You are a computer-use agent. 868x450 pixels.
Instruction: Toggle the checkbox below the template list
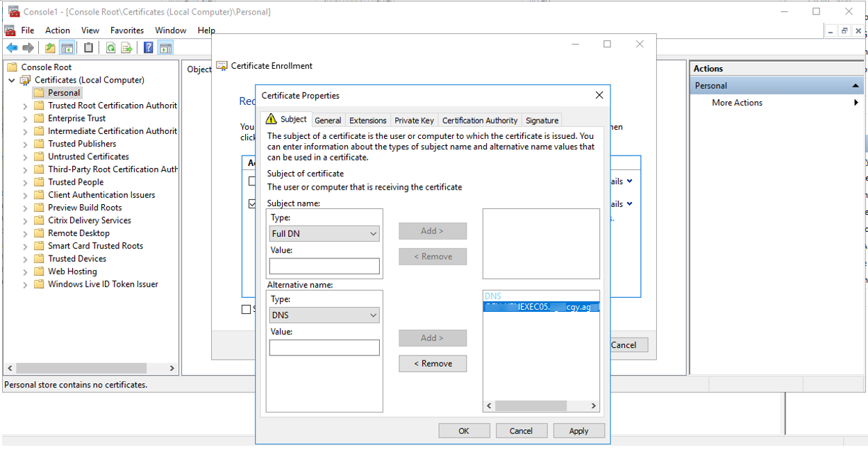click(246, 309)
